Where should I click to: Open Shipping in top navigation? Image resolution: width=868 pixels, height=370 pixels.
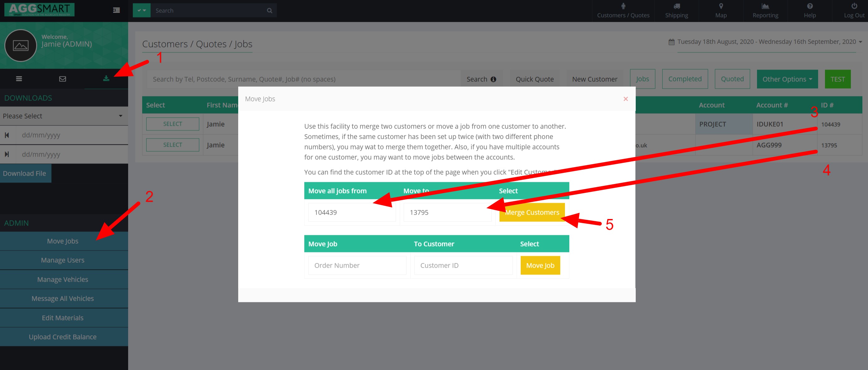pos(676,11)
